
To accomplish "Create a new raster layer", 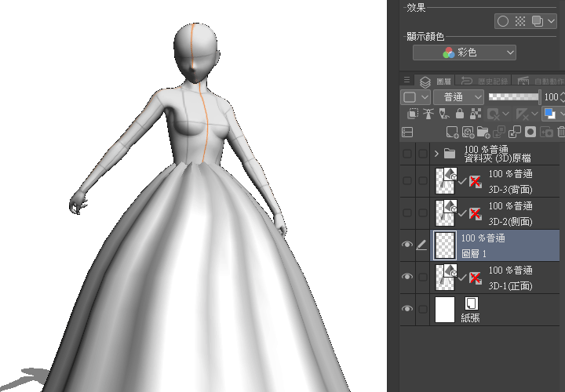I will [x=452, y=132].
